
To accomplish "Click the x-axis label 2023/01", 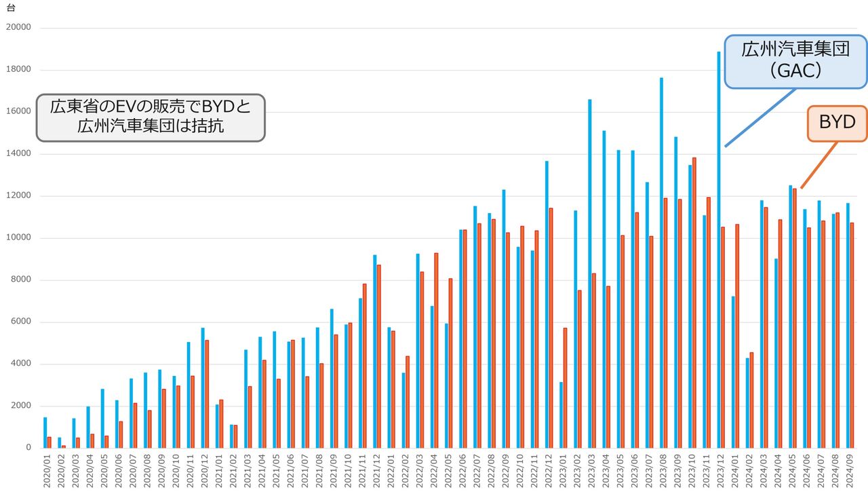I will [564, 471].
